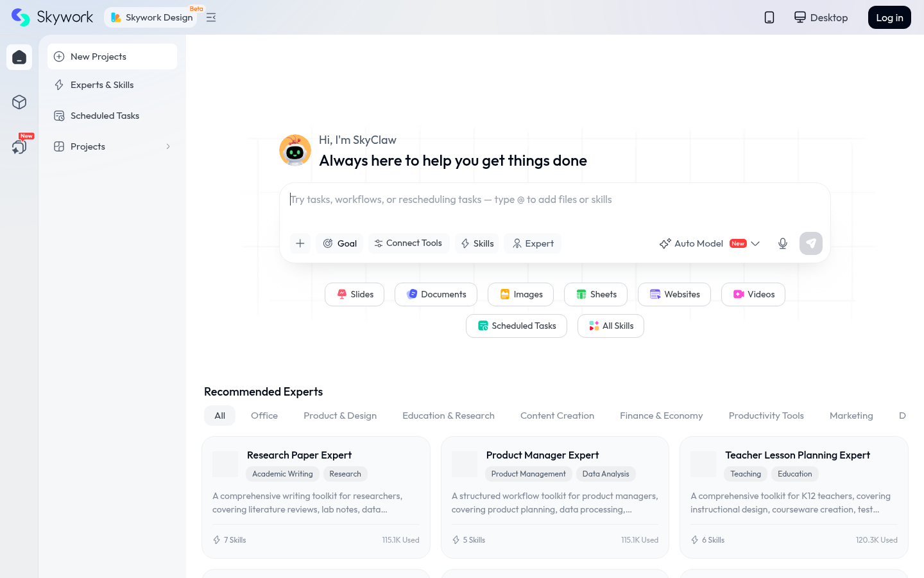Screen dimensions: 924x578
Task: Open the Desktop app link
Action: point(821,17)
